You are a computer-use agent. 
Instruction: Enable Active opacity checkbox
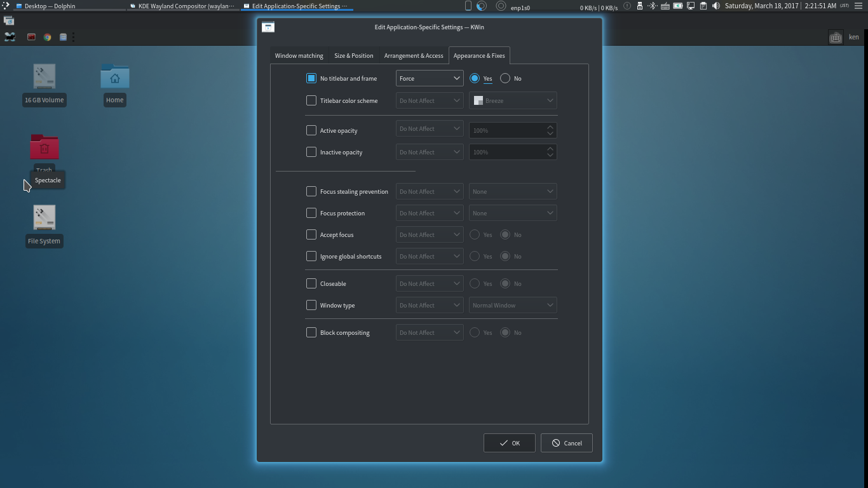[x=311, y=130]
